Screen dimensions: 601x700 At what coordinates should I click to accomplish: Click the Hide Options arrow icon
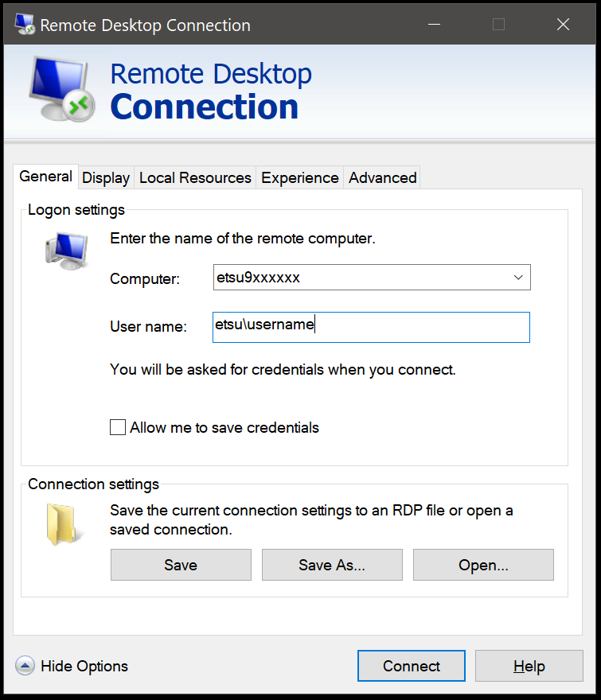(x=25, y=666)
